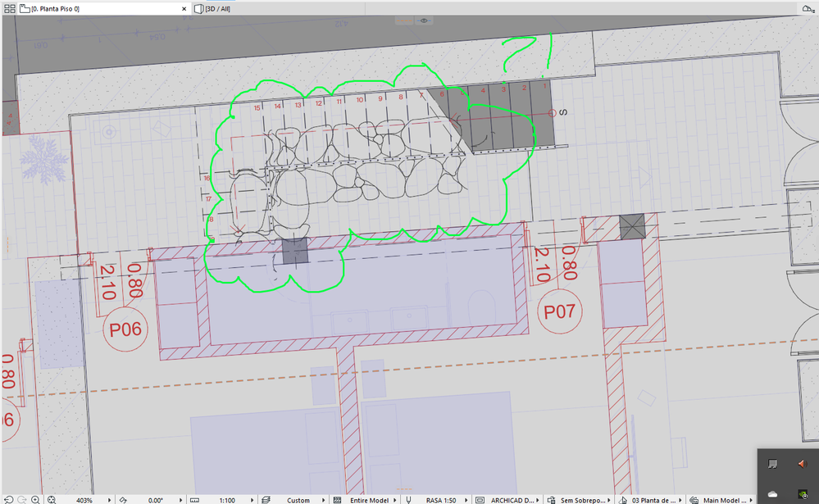
Task: Switch to the [0. Planta Piso 0] tab
Action: tap(104, 9)
